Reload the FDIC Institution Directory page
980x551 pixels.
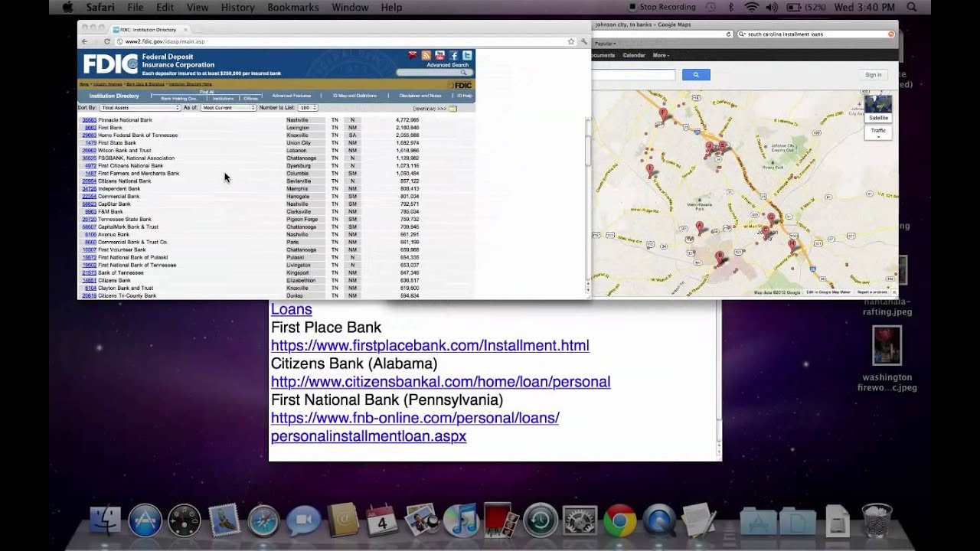107,41
